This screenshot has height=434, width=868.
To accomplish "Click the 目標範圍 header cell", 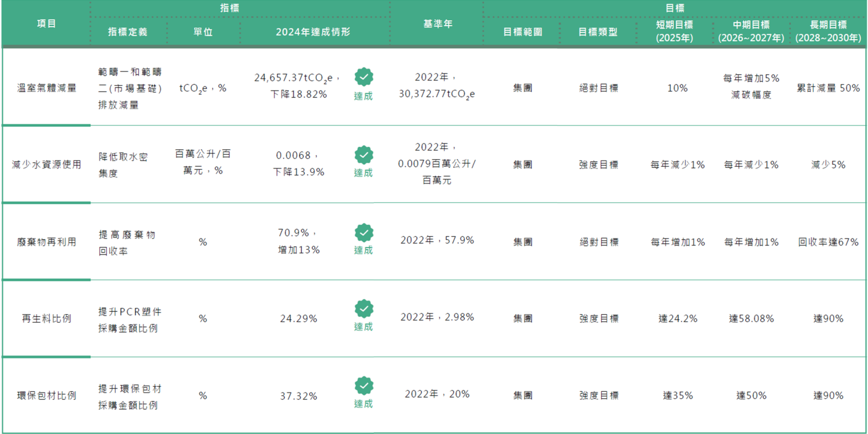I will point(523,32).
